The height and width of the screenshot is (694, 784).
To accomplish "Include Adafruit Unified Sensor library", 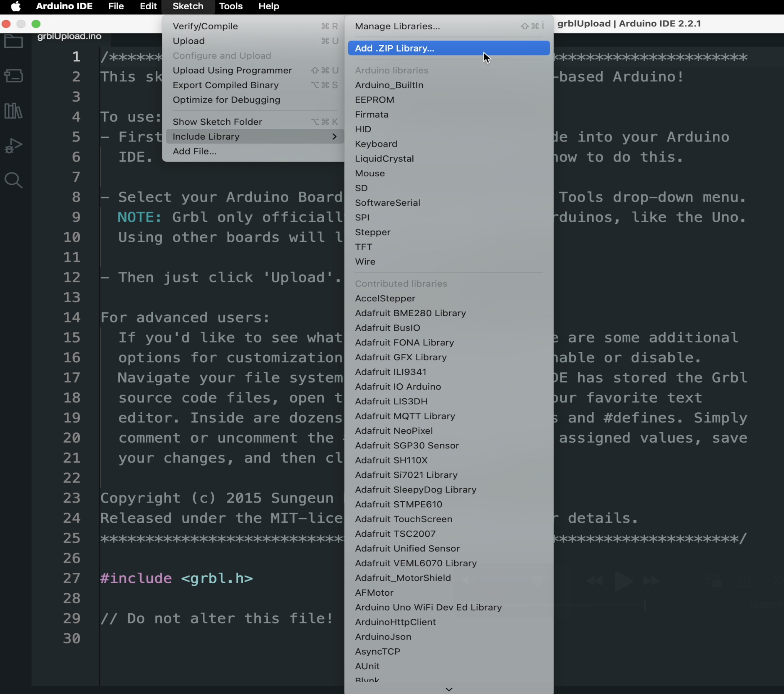I will point(449,549).
